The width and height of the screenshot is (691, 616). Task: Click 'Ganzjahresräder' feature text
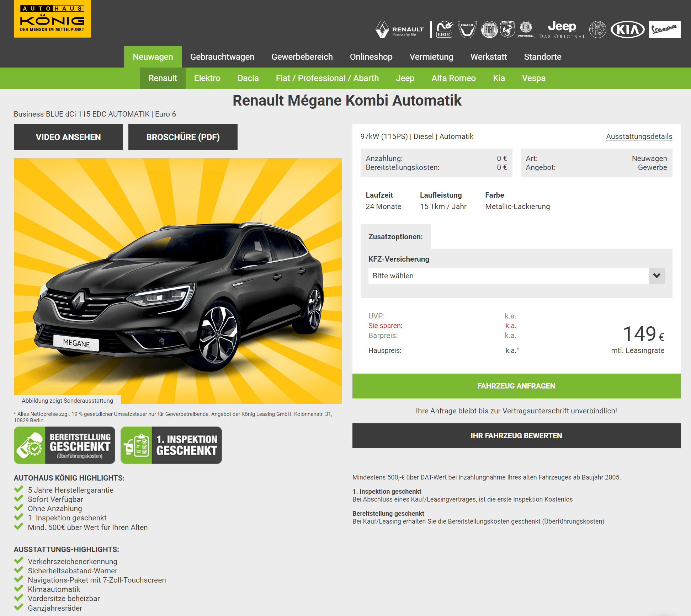55,608
